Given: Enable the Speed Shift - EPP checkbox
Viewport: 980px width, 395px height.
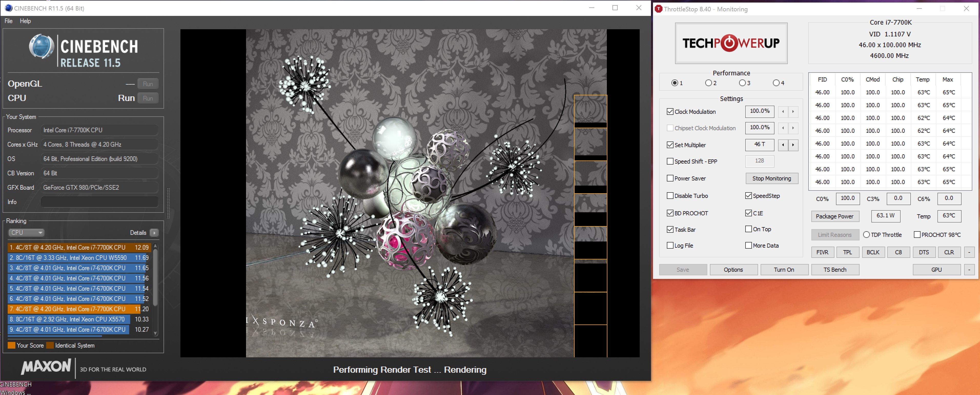Looking at the screenshot, I should click(670, 161).
